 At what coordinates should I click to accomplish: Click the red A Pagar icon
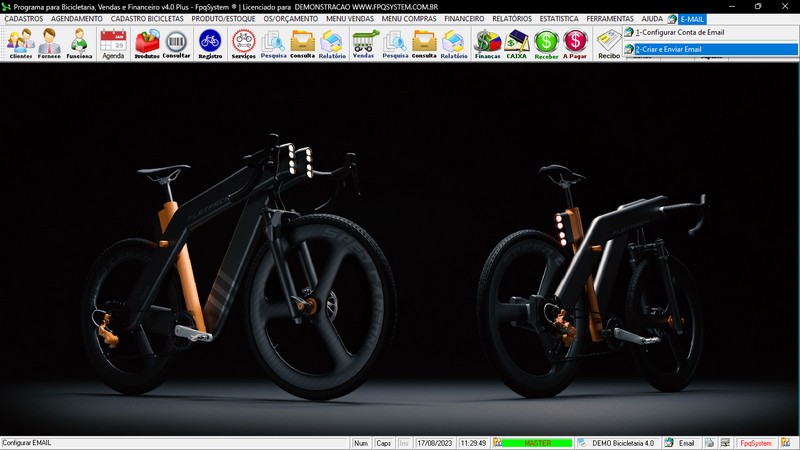pos(575,43)
